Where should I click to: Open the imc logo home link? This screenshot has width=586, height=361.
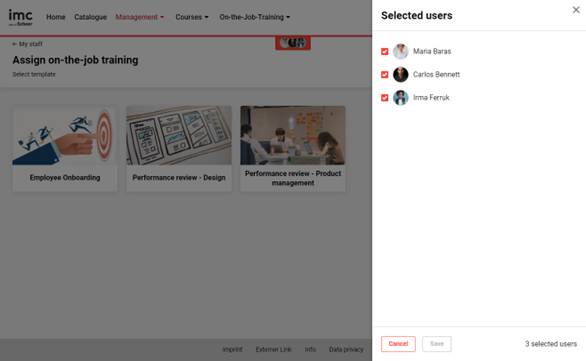[x=21, y=18]
